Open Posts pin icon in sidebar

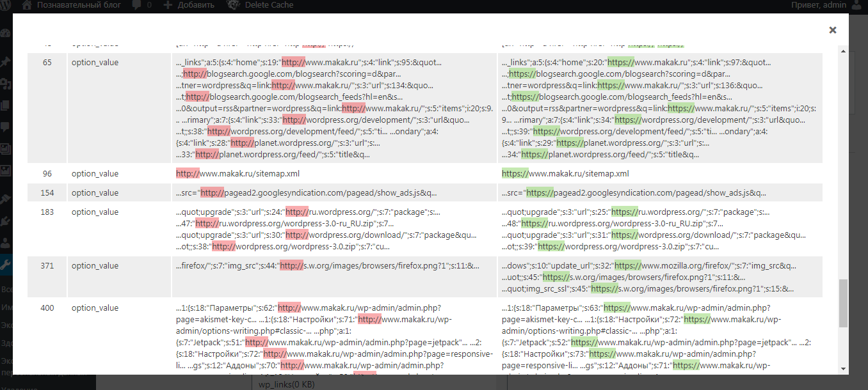coord(6,62)
